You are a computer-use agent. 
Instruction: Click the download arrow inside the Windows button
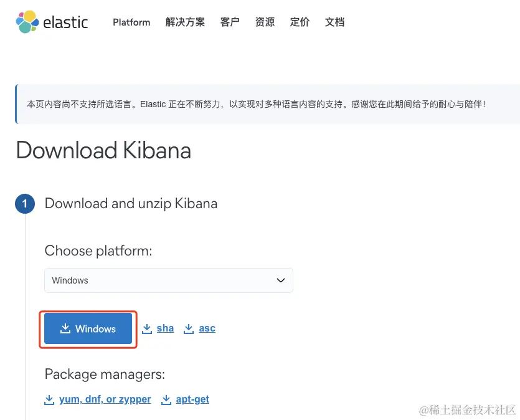pos(65,328)
